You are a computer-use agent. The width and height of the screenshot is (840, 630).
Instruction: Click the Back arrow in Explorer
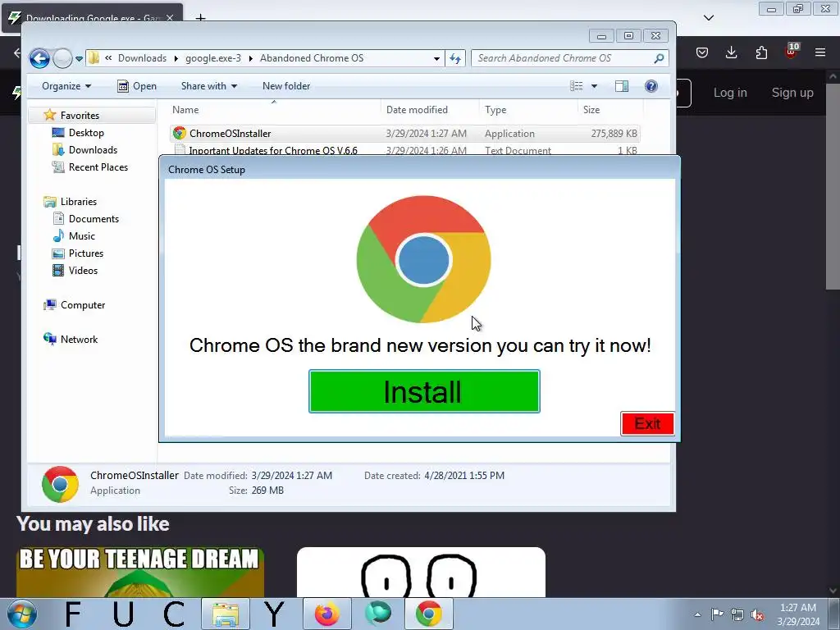click(x=39, y=58)
